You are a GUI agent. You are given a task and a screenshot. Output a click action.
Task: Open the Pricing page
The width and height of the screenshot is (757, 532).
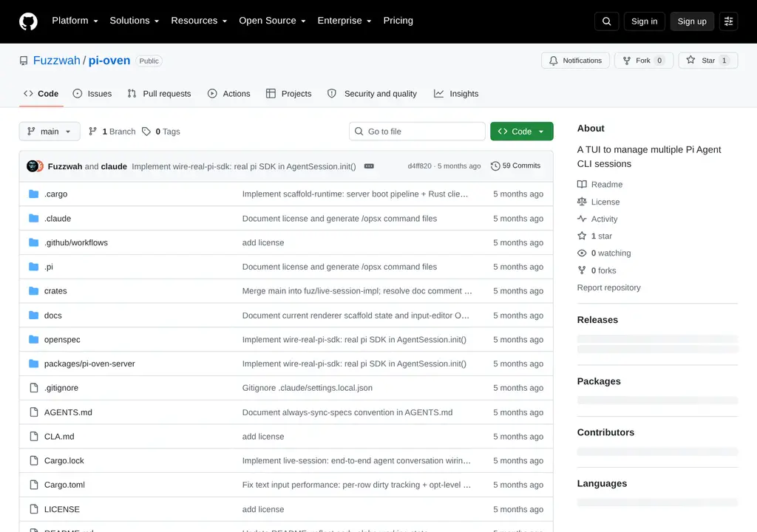[x=398, y=21]
